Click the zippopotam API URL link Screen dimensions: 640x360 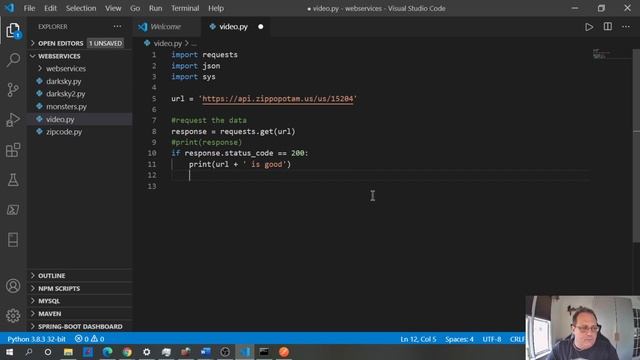(x=278, y=99)
